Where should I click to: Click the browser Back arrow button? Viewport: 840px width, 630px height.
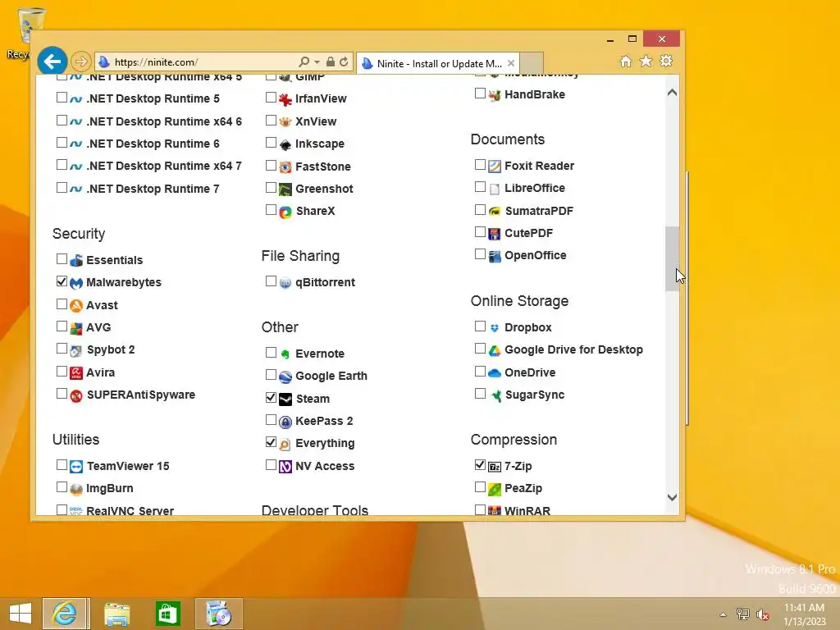click(52, 62)
